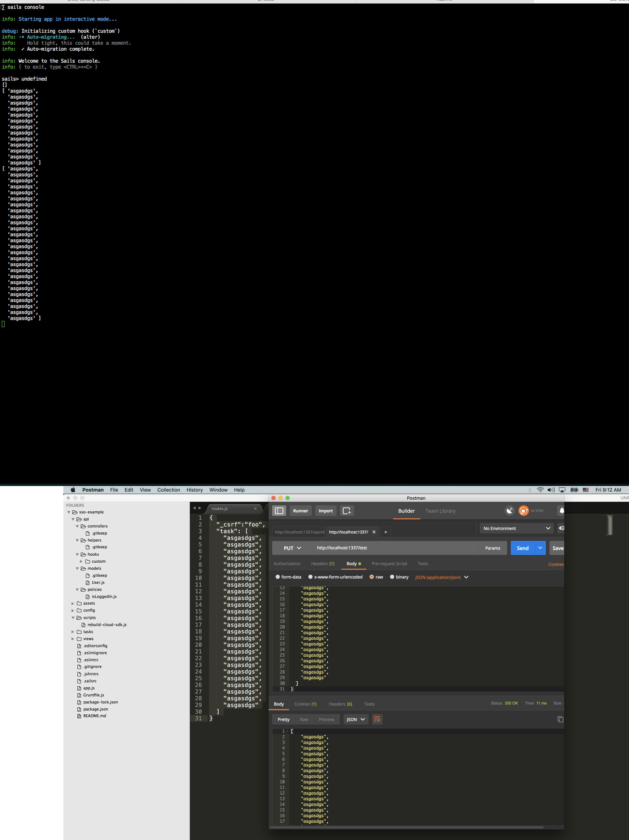Open the Interceptor satellite icon
Screen dimensions: 629x840
509,511
